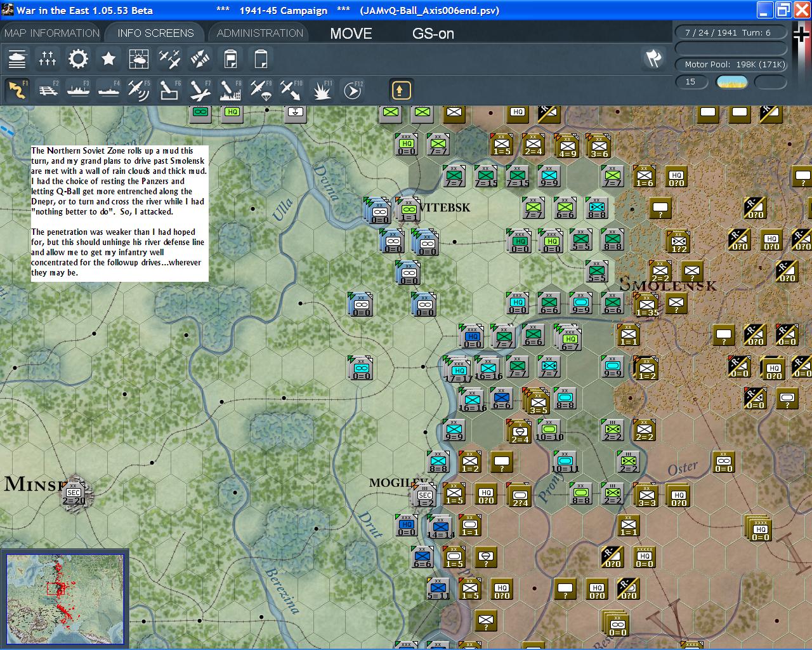Click the GS-on status label

click(433, 34)
